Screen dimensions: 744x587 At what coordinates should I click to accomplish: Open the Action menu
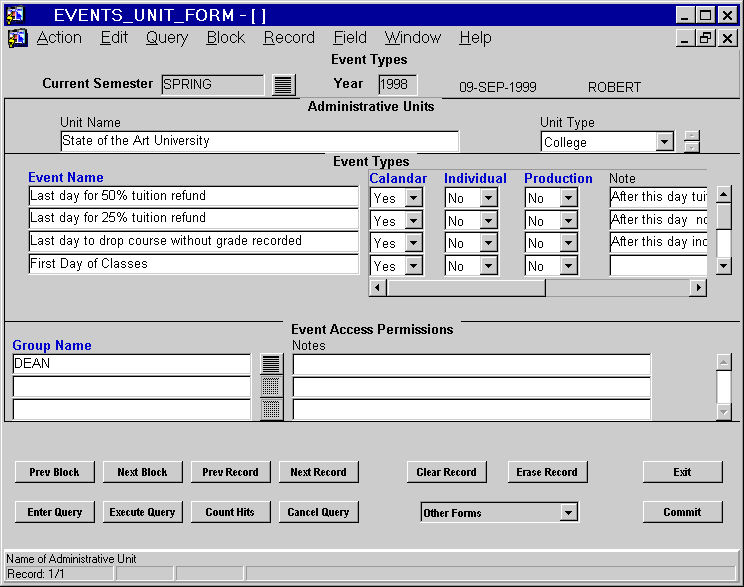pyautogui.click(x=59, y=37)
